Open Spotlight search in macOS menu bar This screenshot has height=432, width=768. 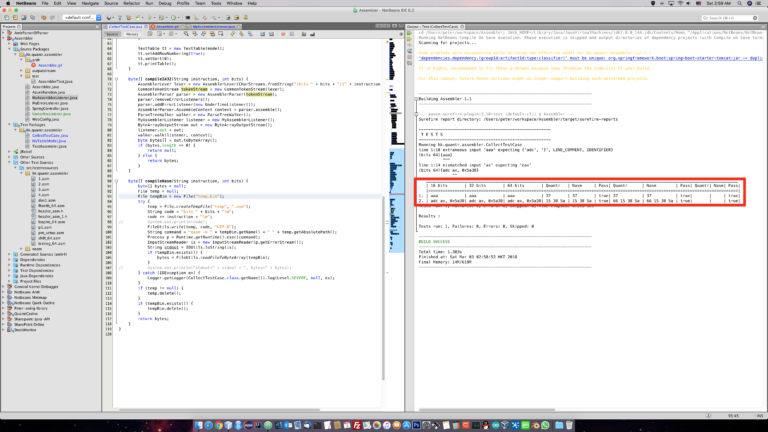[x=740, y=3]
